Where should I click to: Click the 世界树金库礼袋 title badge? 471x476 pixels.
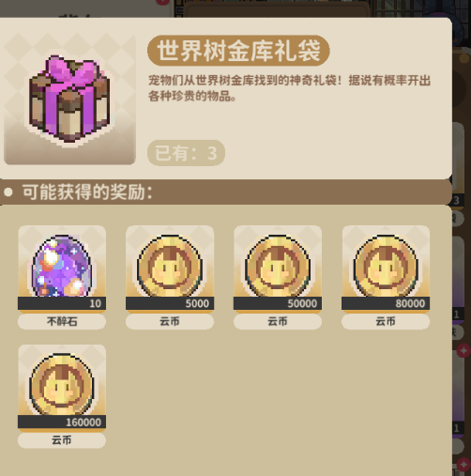tap(238, 51)
